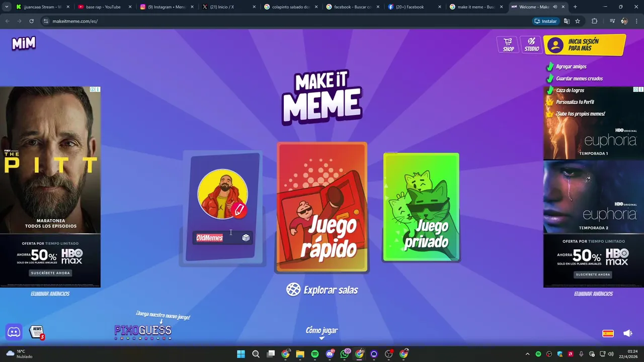Open WhatsApp from the taskbar
Image resolution: width=644 pixels, height=362 pixels.
(x=344, y=354)
